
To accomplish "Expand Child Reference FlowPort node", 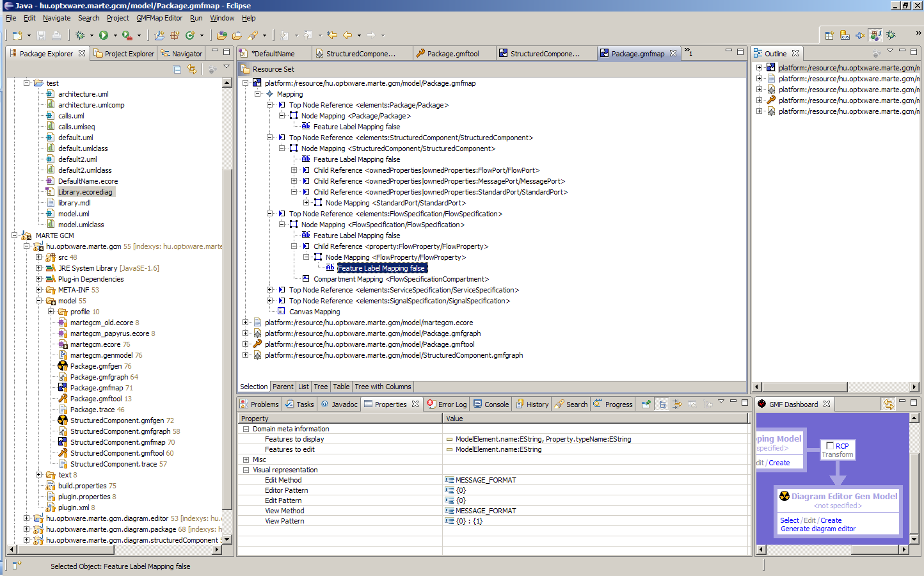I will click(x=294, y=170).
